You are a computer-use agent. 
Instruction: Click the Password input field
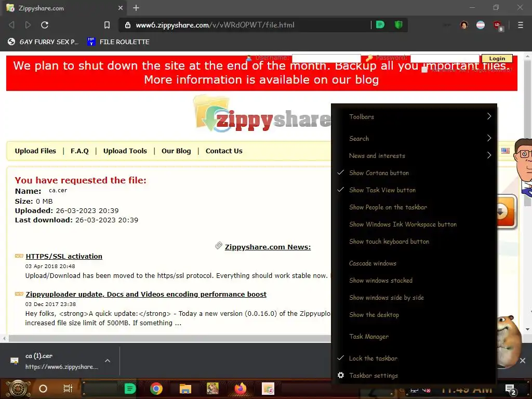(x=445, y=58)
